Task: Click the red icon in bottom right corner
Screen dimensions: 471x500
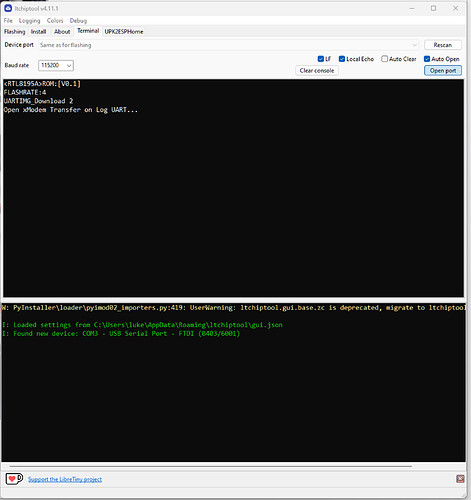Action: pos(460,479)
